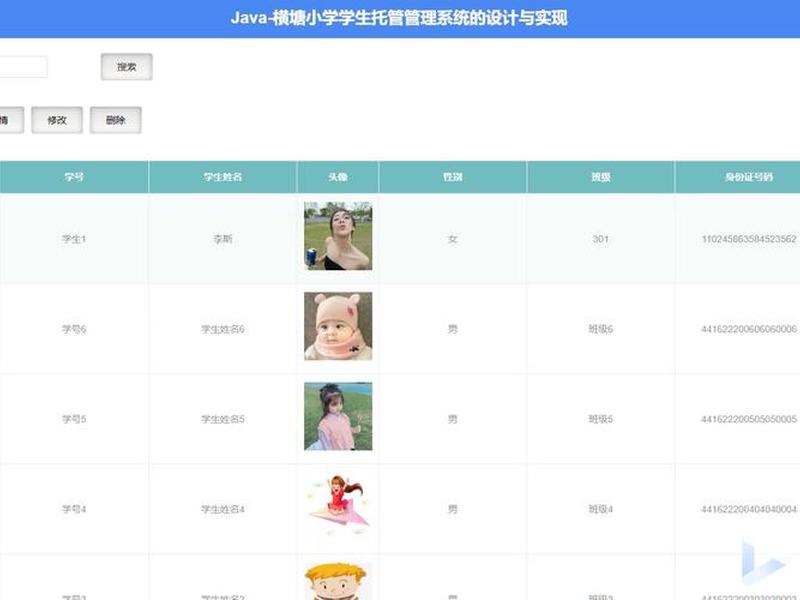800x600 pixels.
Task: Select ID number 441622200505050005
Action: (749, 419)
